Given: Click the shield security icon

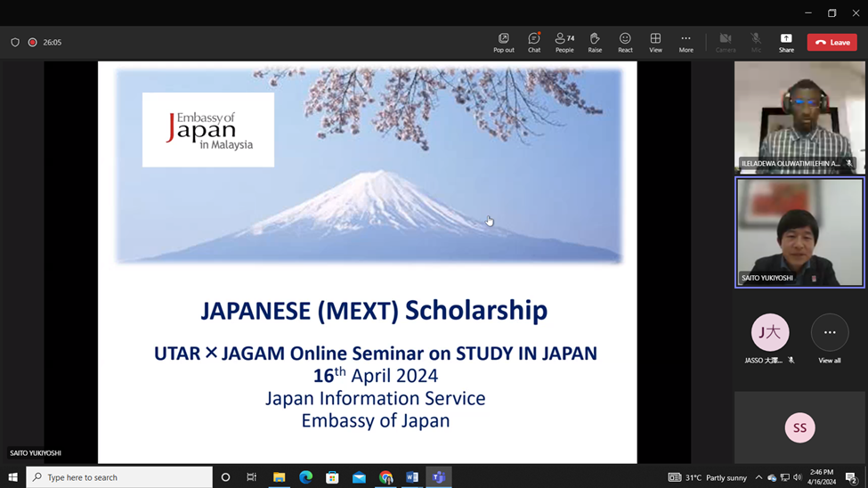Looking at the screenshot, I should [x=15, y=42].
